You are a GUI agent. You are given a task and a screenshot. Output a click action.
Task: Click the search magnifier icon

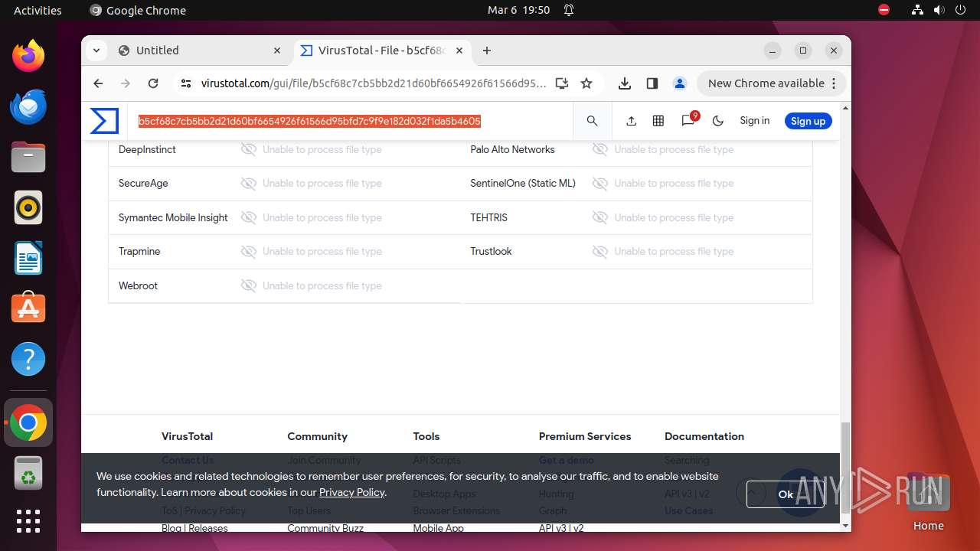(592, 121)
